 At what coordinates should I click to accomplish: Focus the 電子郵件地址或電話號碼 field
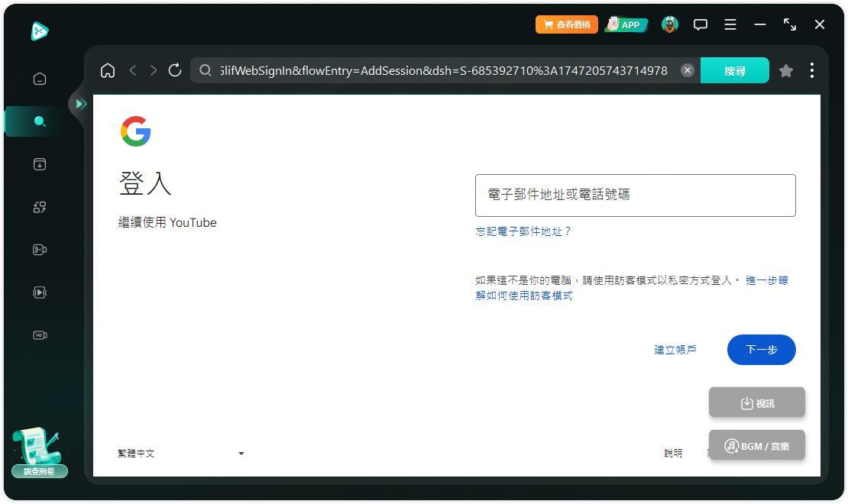click(x=635, y=195)
